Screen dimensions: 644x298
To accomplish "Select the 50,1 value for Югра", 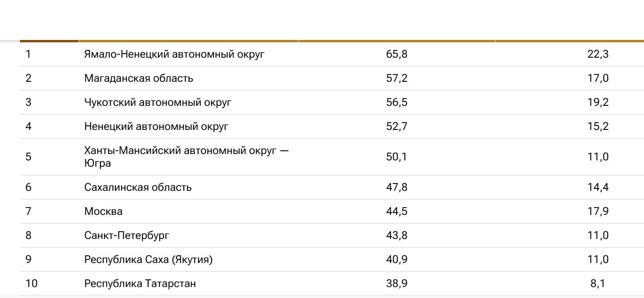I will (397, 157).
